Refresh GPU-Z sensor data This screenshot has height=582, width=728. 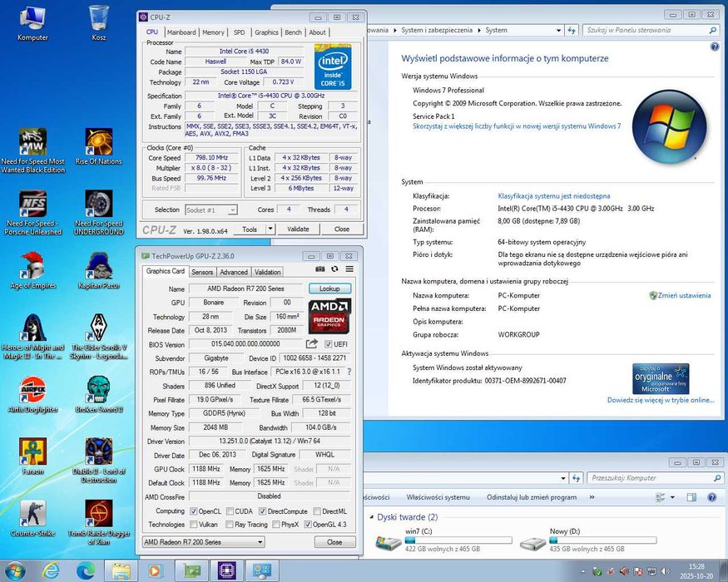[x=334, y=269]
